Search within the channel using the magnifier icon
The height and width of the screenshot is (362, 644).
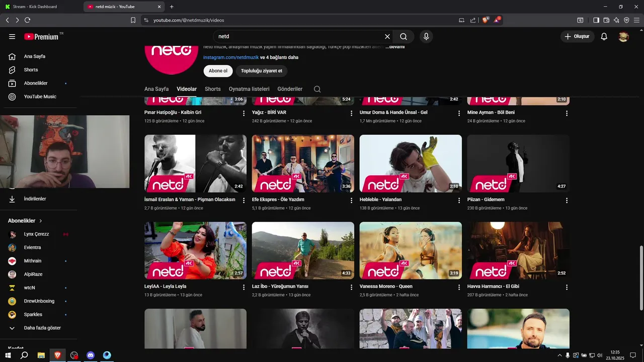(317, 89)
